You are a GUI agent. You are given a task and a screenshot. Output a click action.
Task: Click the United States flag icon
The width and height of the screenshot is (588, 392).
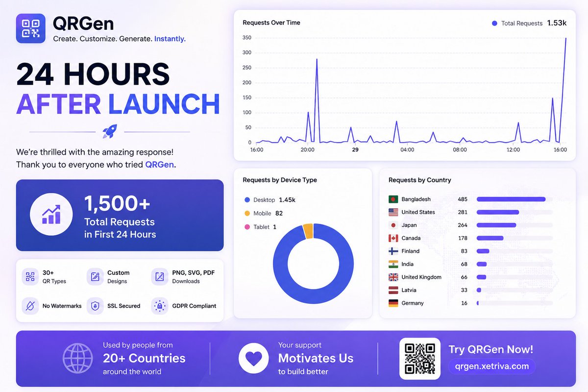coord(393,212)
